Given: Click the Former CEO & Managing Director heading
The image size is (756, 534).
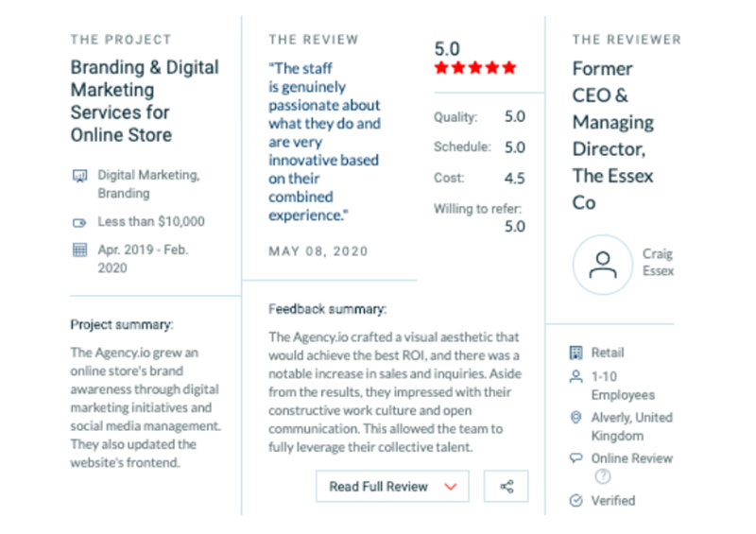Looking at the screenshot, I should (612, 135).
